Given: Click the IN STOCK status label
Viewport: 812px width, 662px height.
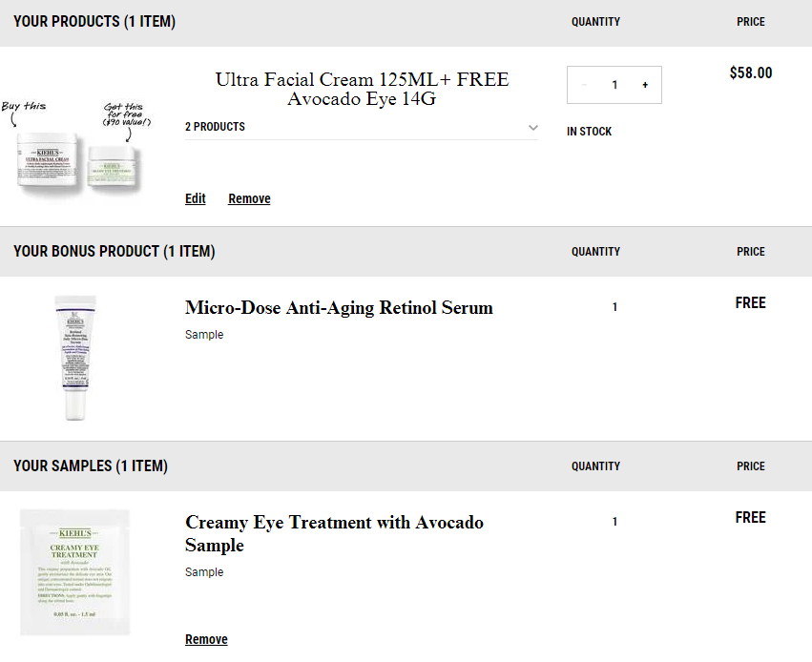Looking at the screenshot, I should [589, 132].
